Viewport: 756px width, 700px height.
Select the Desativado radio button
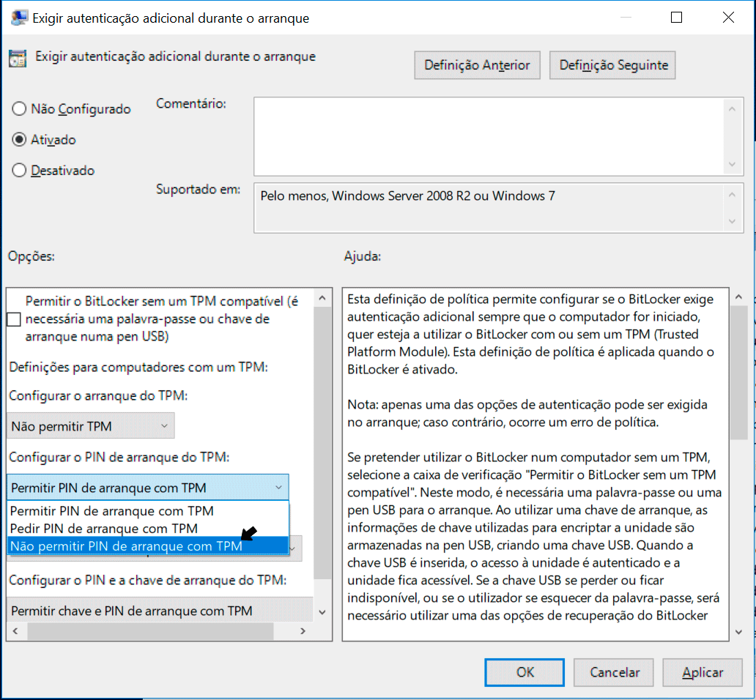pyautogui.click(x=19, y=170)
